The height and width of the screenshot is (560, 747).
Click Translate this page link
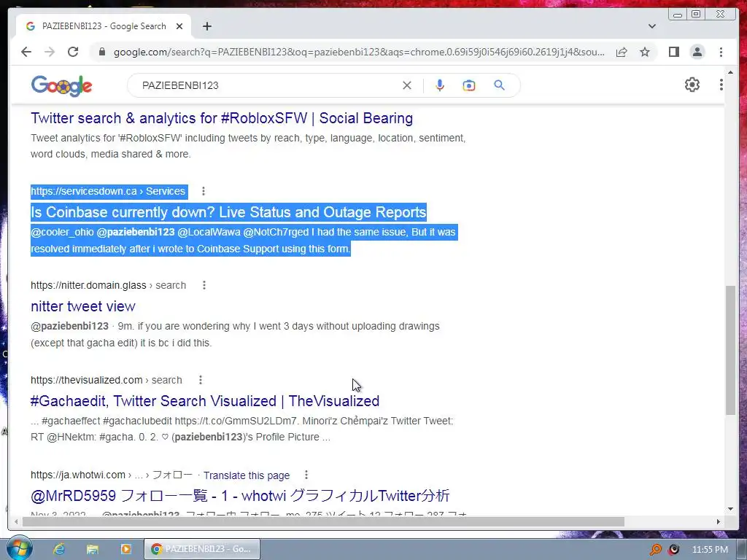coord(247,475)
